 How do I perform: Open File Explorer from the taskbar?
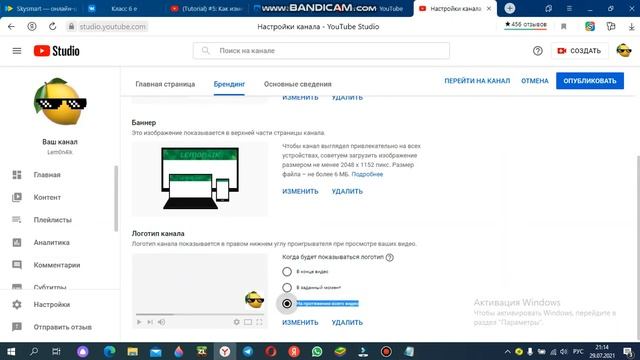(x=132, y=351)
